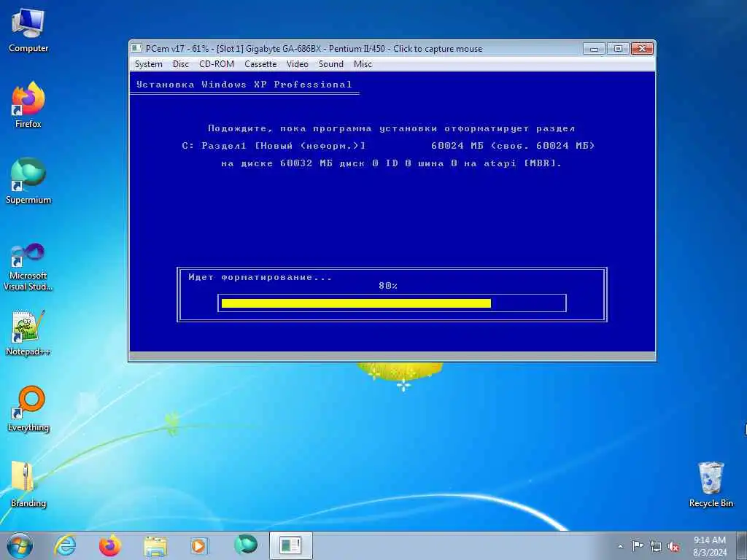Open the Computer desktop icon

[28, 29]
